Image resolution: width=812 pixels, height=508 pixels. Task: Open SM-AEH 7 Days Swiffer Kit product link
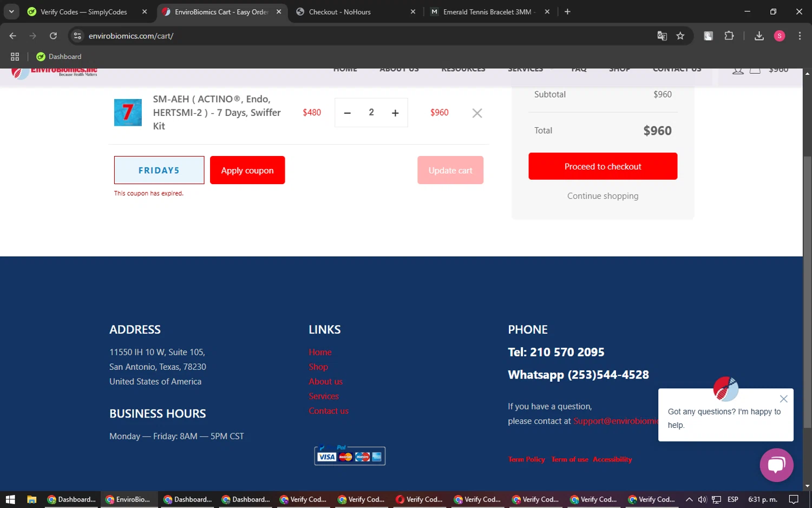(x=217, y=112)
